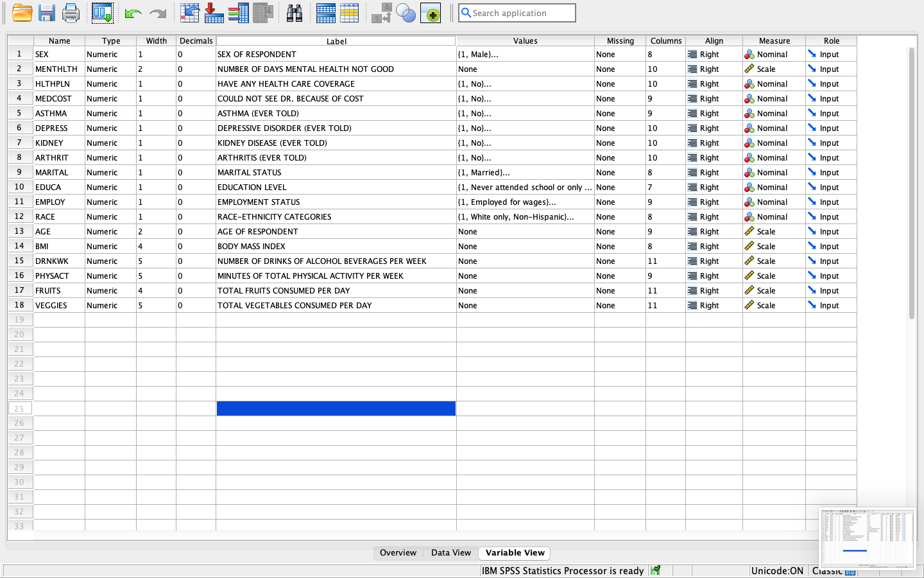Open Missing cell for EMPLOY row
Screen dimensions: 924x578
[x=620, y=202]
